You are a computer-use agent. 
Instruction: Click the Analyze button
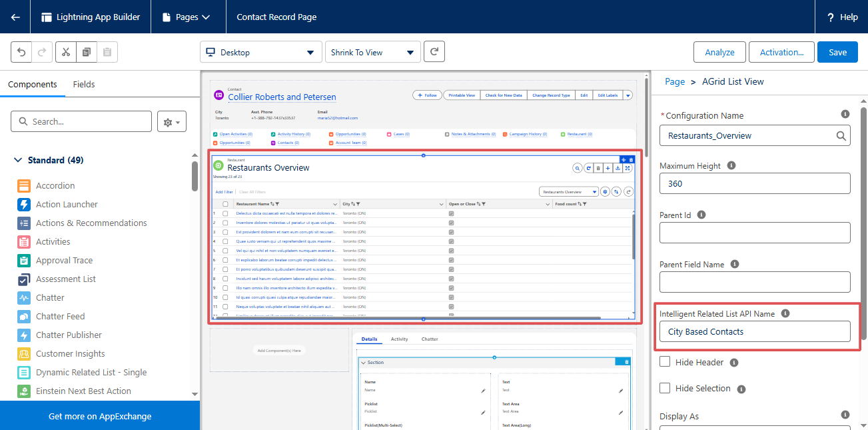point(719,52)
